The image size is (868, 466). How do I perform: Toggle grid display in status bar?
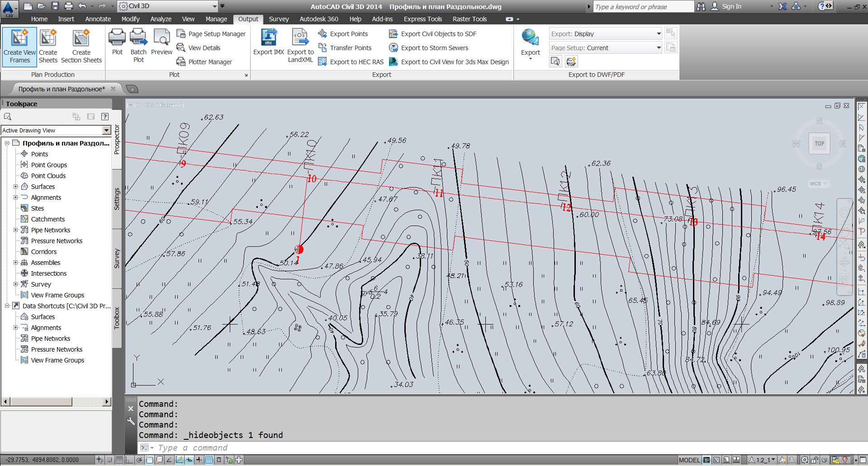[119, 460]
